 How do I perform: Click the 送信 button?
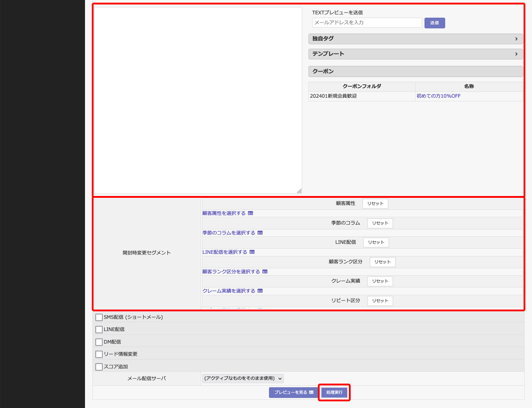pyautogui.click(x=434, y=23)
